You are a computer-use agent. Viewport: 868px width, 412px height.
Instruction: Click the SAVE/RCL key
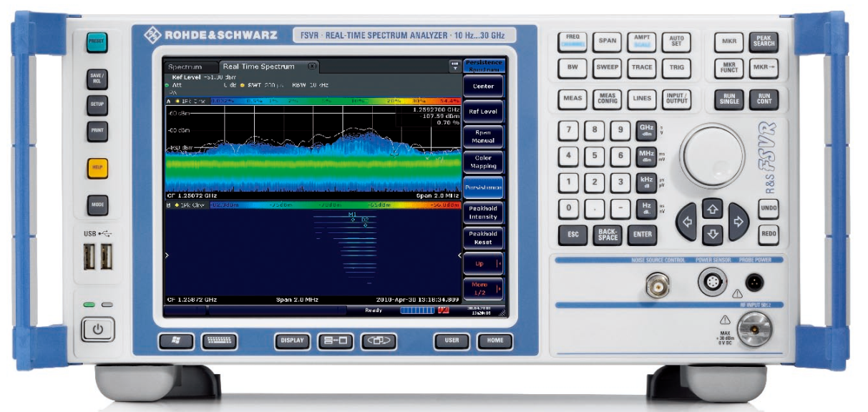click(x=97, y=77)
